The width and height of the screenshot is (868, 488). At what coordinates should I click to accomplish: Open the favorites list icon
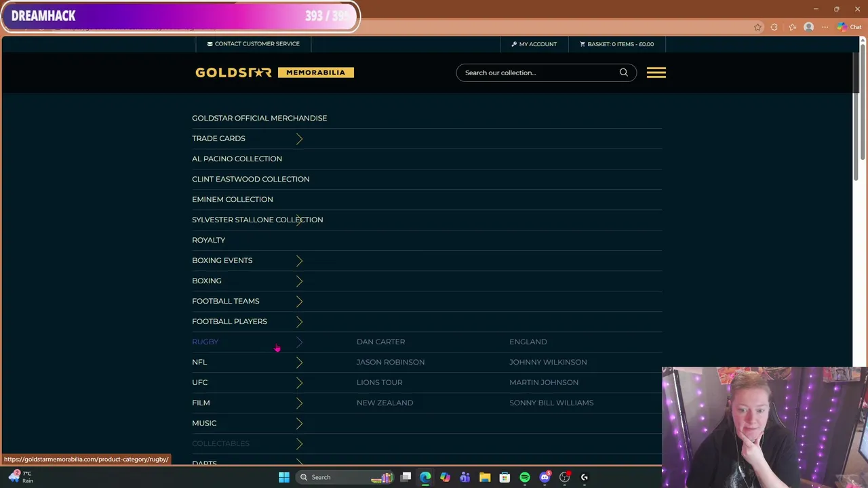pos(792,27)
